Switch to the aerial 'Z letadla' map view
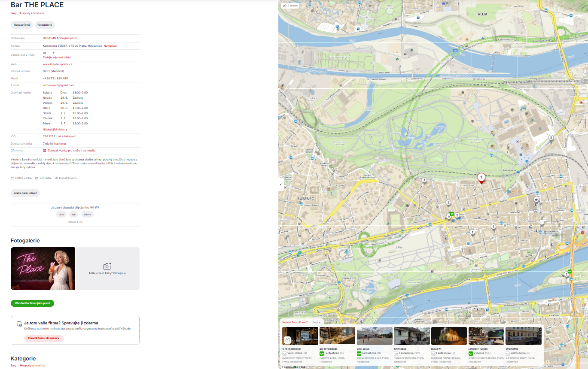 (x=290, y=6)
